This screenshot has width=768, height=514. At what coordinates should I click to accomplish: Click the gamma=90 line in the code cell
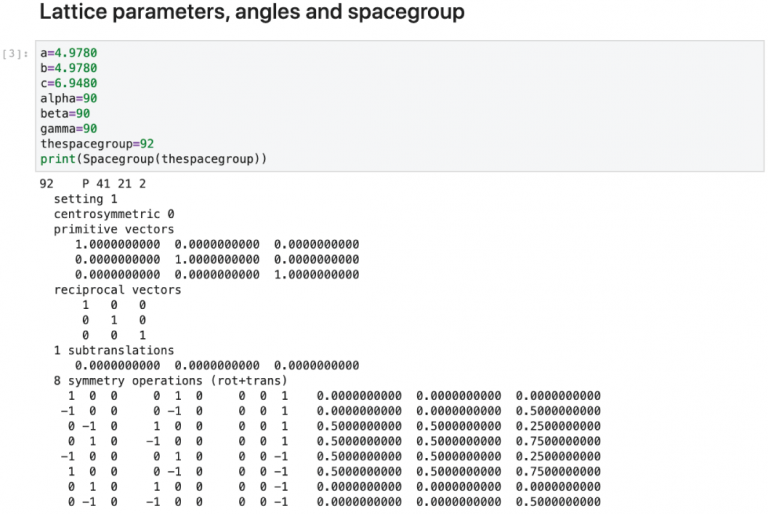(69, 129)
